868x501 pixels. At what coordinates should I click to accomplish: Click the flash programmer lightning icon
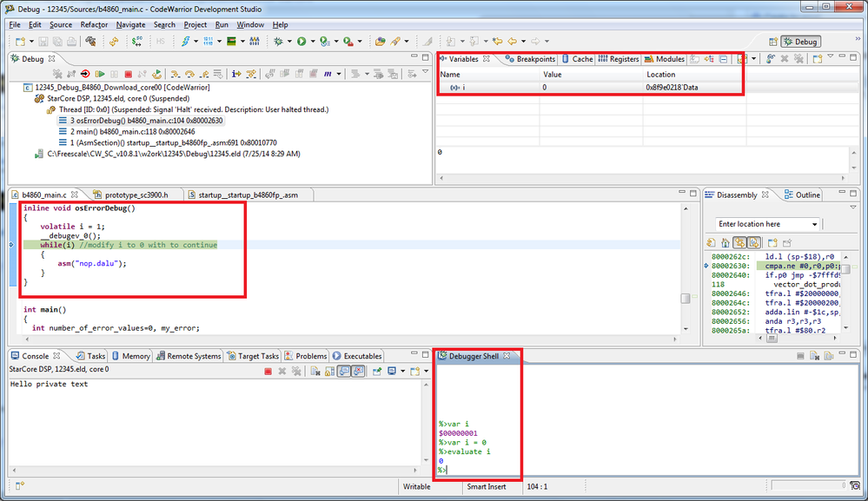(x=185, y=42)
